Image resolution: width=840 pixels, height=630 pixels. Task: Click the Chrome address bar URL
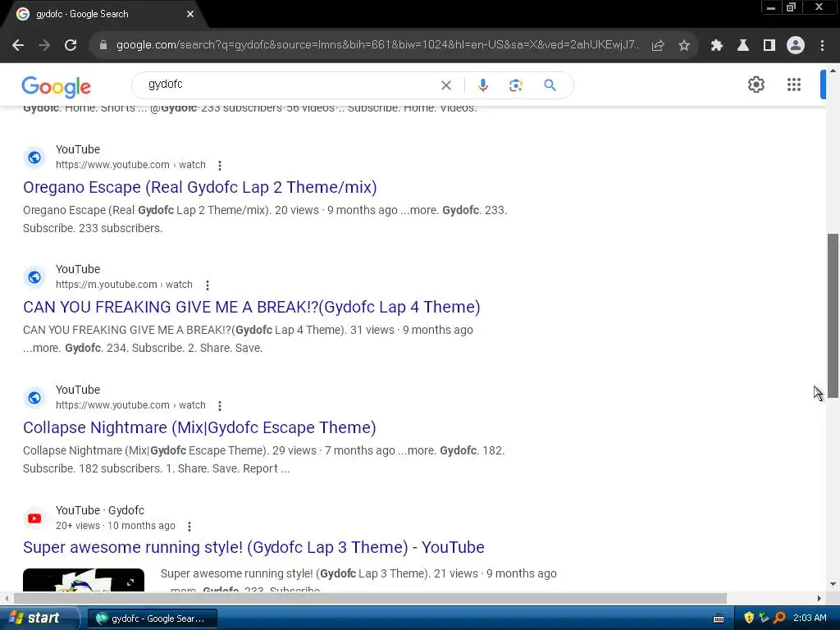coord(378,45)
